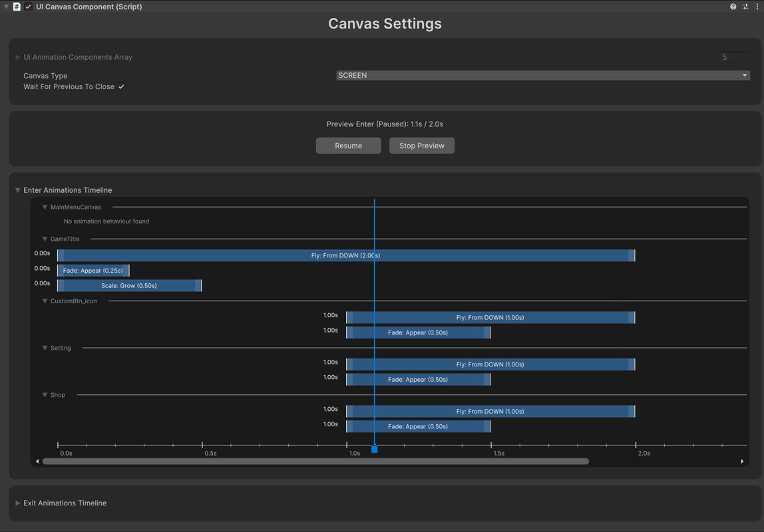Click the CustomBtn_Icon group label
This screenshot has height=532, width=764.
tap(74, 301)
